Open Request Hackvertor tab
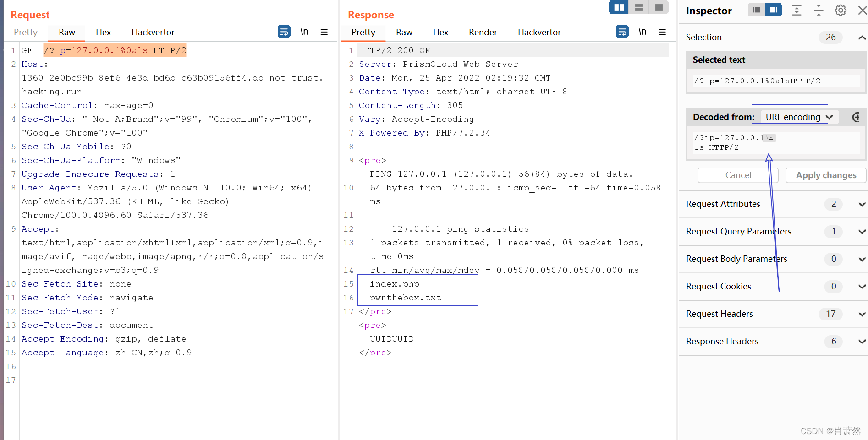The height and width of the screenshot is (440, 868). coord(153,32)
